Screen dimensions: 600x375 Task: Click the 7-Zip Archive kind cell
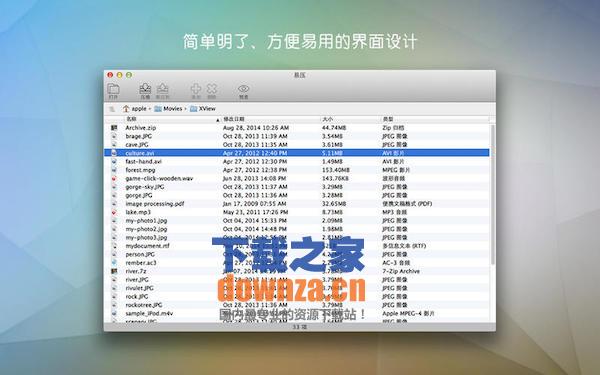401,271
